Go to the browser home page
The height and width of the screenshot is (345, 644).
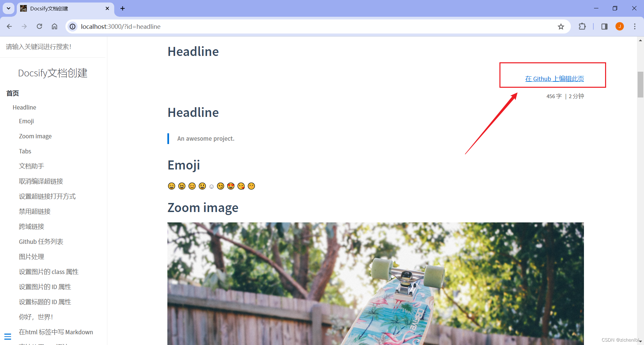pos(54,26)
